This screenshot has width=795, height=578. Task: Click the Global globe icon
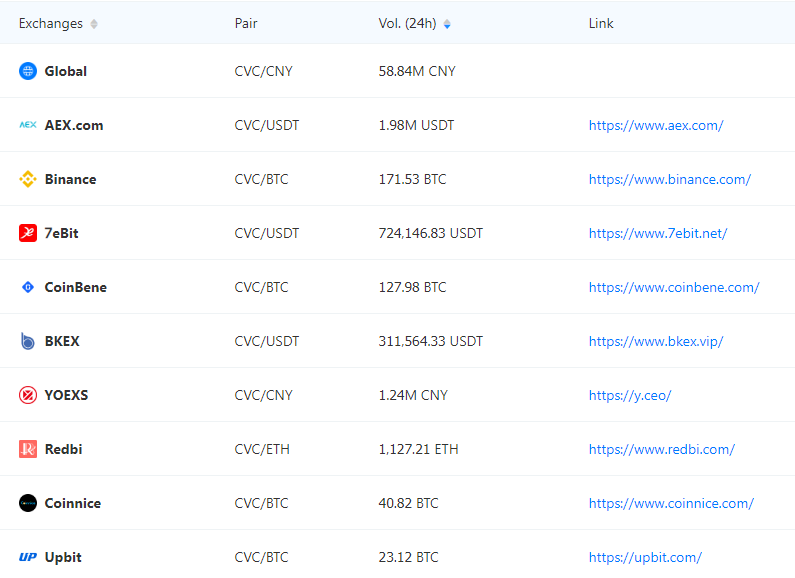28,71
